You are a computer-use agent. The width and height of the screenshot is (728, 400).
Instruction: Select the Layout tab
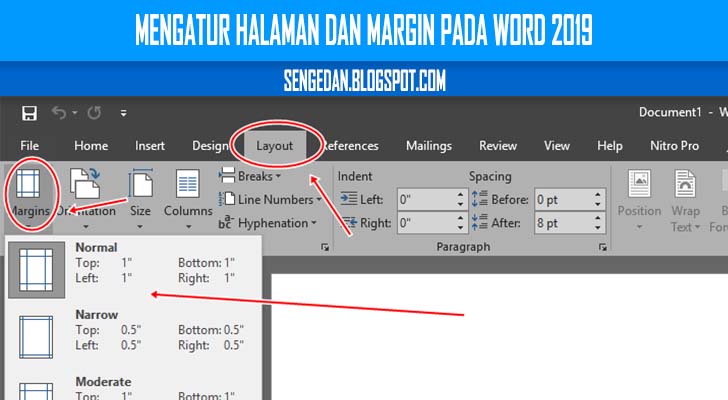(x=274, y=146)
